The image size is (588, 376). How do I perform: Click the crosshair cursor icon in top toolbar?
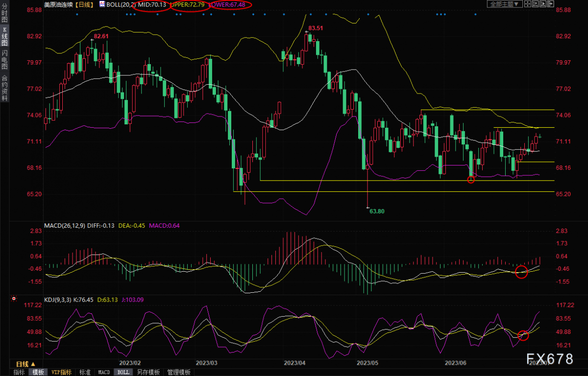(528, 3)
